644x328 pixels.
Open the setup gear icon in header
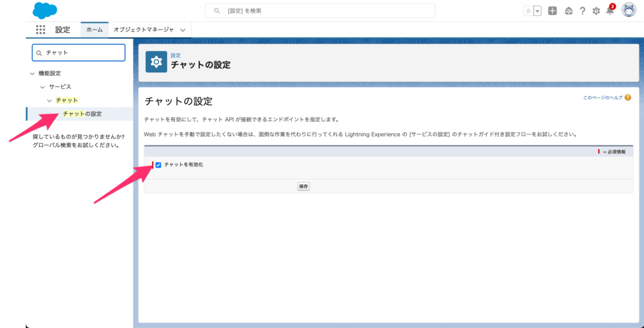point(596,11)
